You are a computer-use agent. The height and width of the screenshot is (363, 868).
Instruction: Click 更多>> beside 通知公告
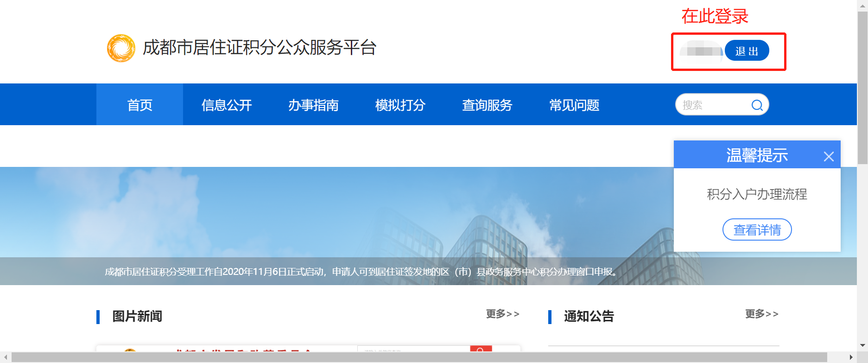coord(761,314)
